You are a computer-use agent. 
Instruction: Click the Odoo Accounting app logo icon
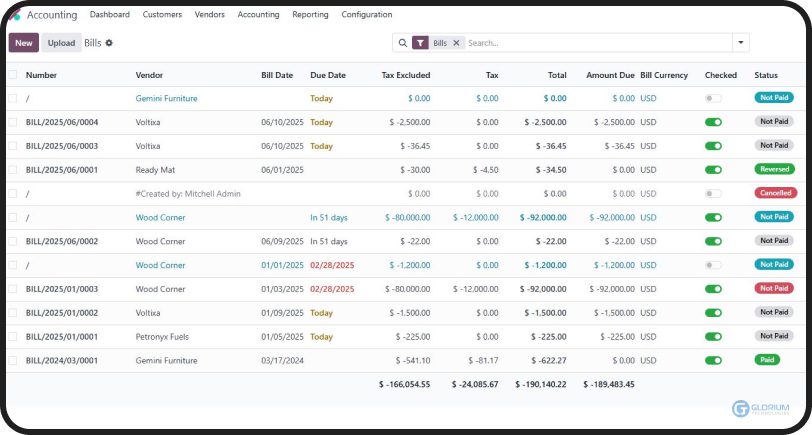[x=15, y=15]
